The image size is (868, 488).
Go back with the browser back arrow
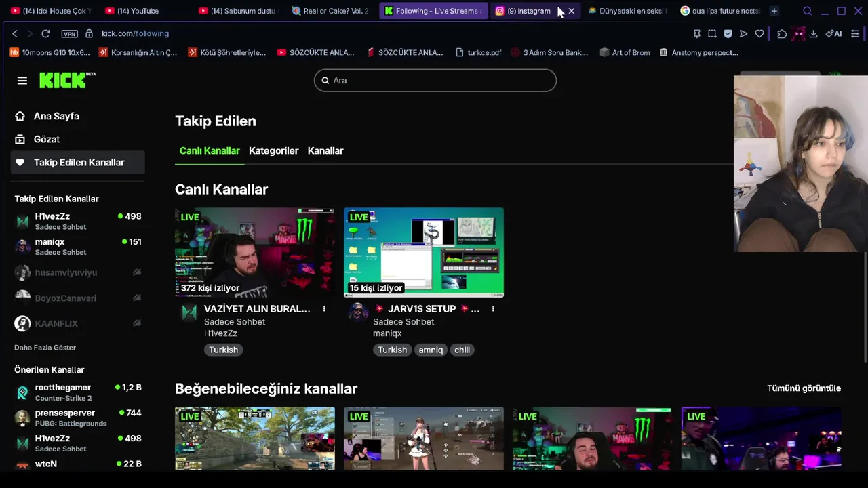tap(15, 33)
